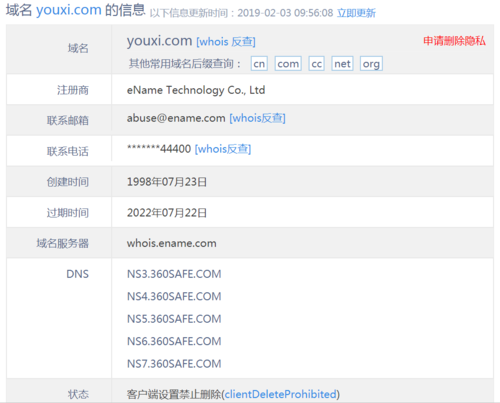The width and height of the screenshot is (500, 403).
Task: Click the update timestamp 2019-02-03 09:56:08
Action: pos(285,13)
